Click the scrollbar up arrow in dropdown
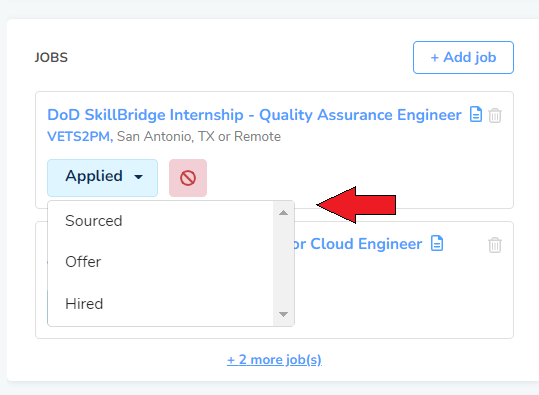 pos(283,213)
